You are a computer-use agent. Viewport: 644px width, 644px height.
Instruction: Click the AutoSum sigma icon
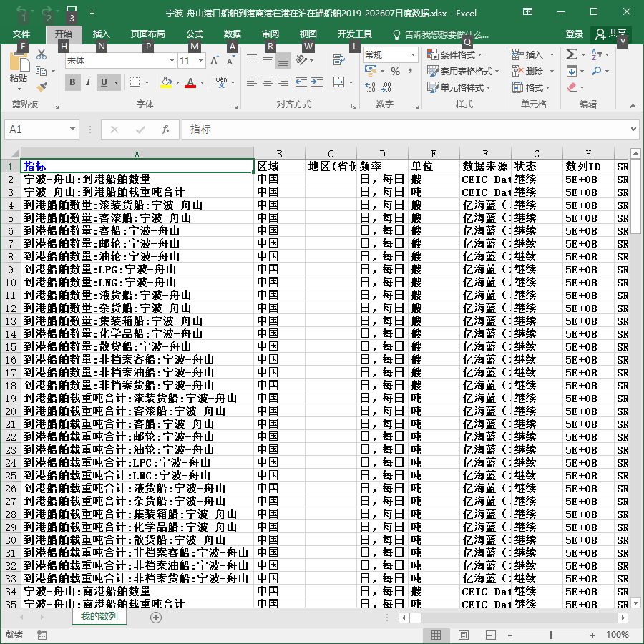571,54
